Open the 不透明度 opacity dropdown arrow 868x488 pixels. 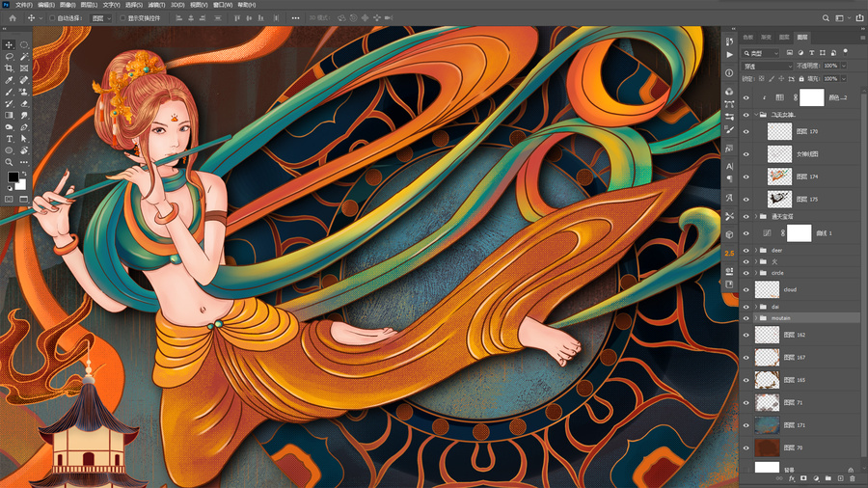[x=844, y=66]
